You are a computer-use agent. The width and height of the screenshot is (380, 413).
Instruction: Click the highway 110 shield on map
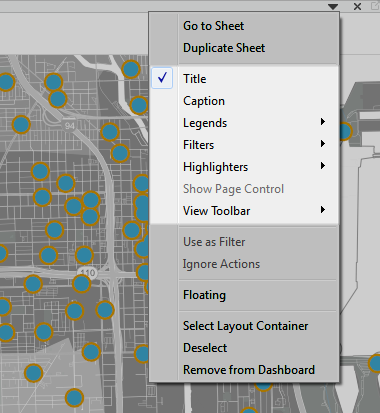tap(88, 273)
